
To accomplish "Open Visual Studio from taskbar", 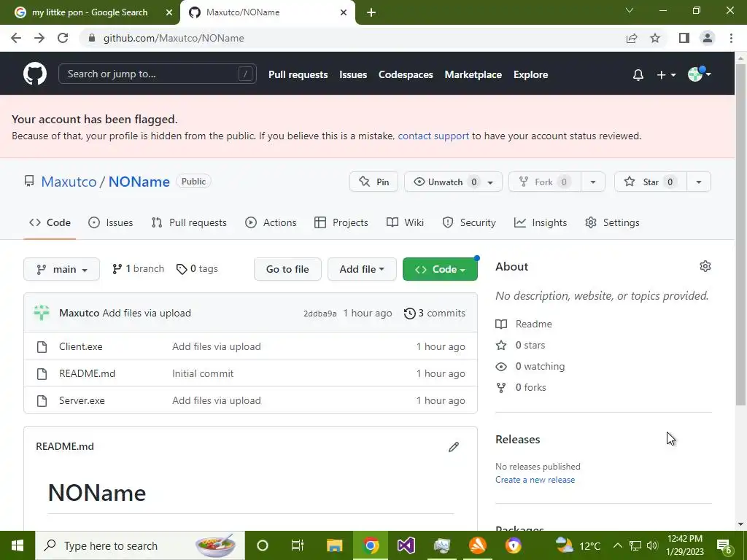I will point(406,545).
